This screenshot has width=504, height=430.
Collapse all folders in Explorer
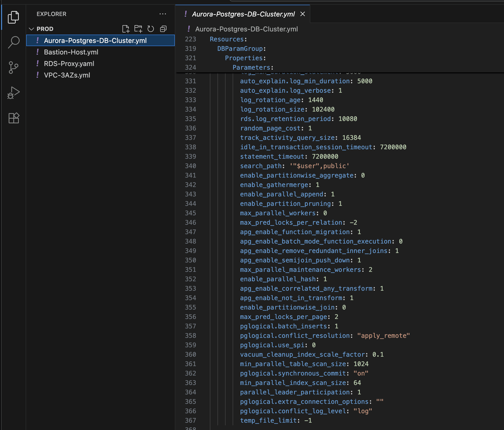163,29
